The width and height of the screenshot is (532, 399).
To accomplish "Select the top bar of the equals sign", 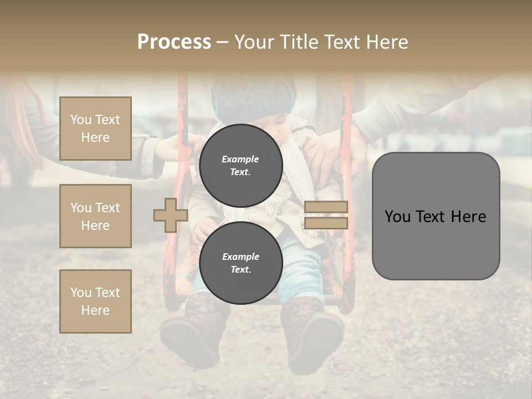I will pyautogui.click(x=326, y=207).
